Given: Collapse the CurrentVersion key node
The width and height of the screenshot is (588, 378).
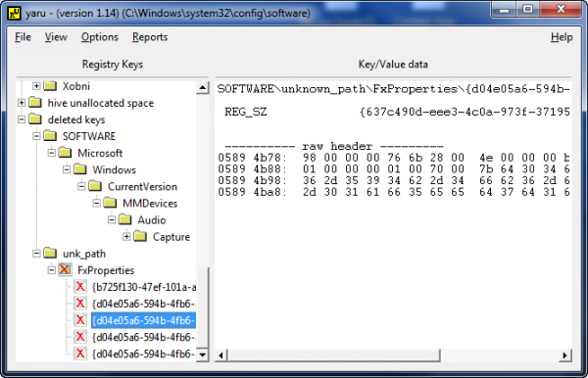Looking at the screenshot, I should tap(81, 186).
